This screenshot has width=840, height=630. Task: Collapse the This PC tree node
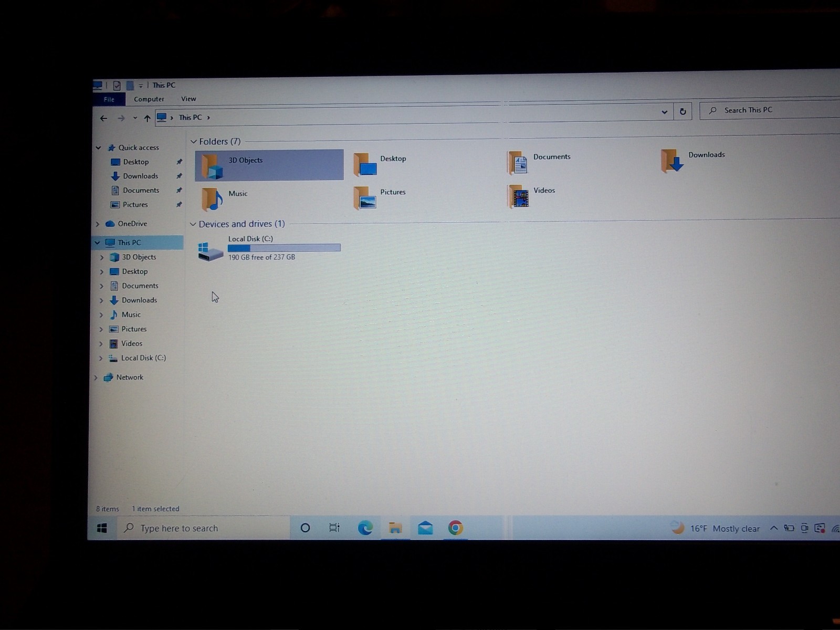(97, 243)
